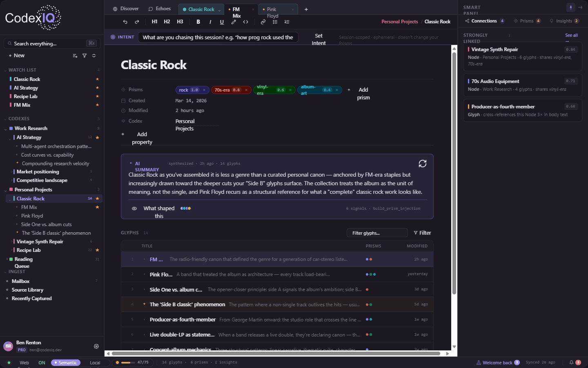
Task: Create a numbered list
Action: [287, 22]
